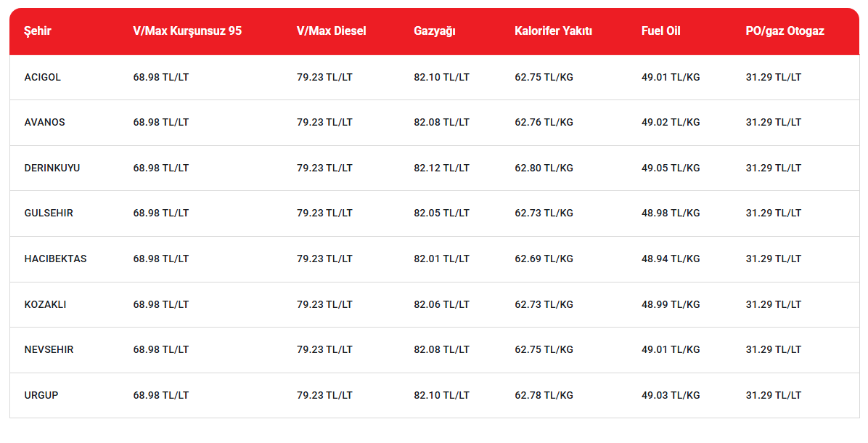The image size is (868, 443).
Task: Click DERINKUYU Gazyağı price 82.12 TL/LT
Action: tap(441, 168)
